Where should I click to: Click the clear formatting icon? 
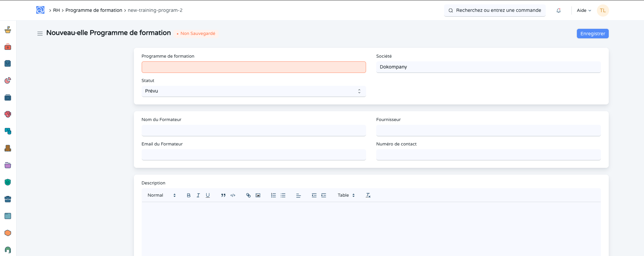coord(368,195)
